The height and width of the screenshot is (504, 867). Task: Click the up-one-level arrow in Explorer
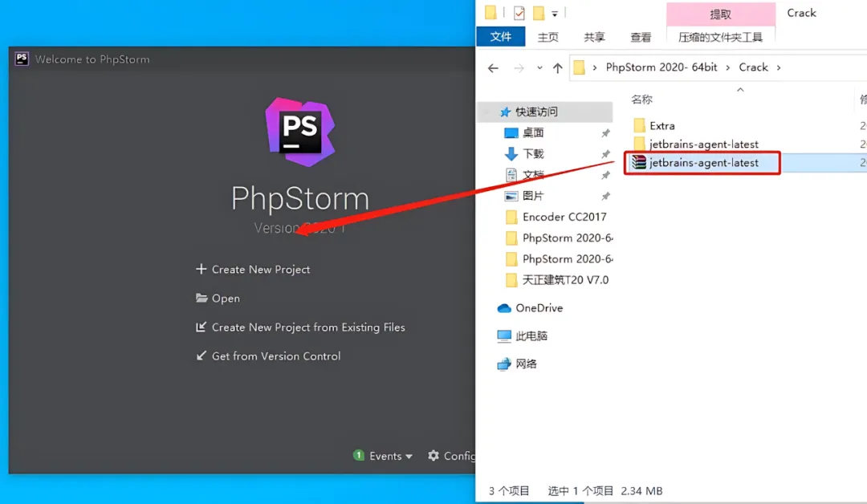coord(557,68)
